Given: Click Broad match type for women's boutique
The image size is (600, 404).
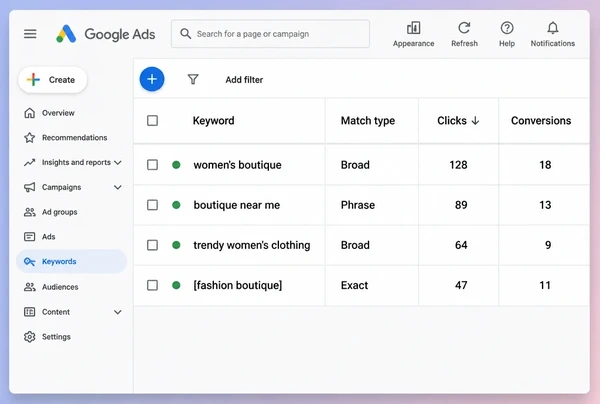Looking at the screenshot, I should (x=355, y=165).
